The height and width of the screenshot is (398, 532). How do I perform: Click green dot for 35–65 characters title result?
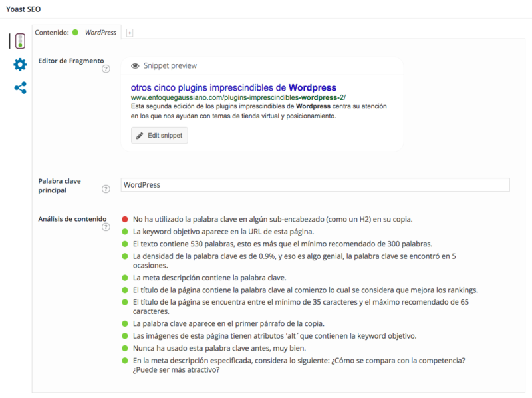pyautogui.click(x=125, y=302)
